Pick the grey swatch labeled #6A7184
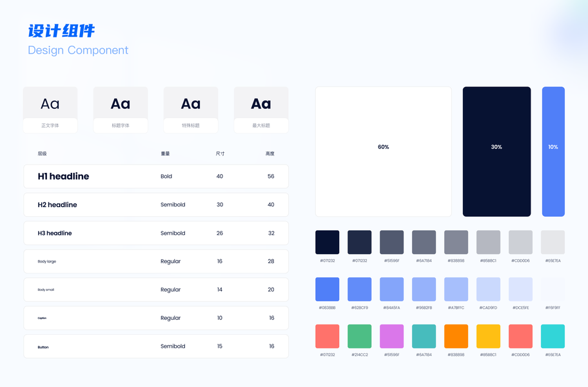This screenshot has width=588, height=387. (x=424, y=243)
